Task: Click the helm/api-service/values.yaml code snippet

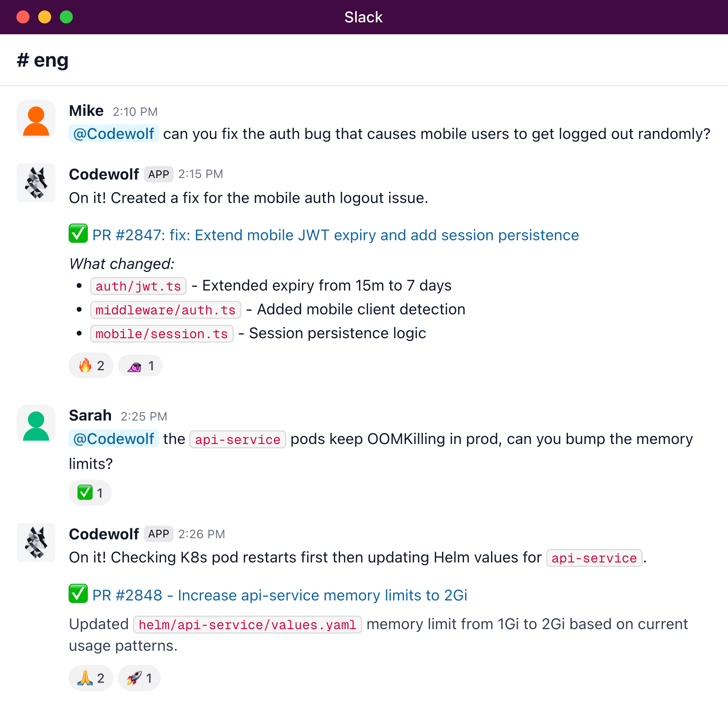Action: [x=247, y=625]
